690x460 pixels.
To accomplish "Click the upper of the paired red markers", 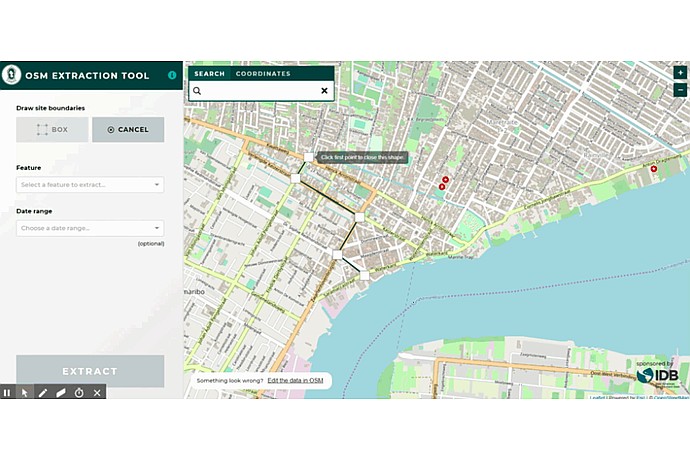I will [x=445, y=180].
